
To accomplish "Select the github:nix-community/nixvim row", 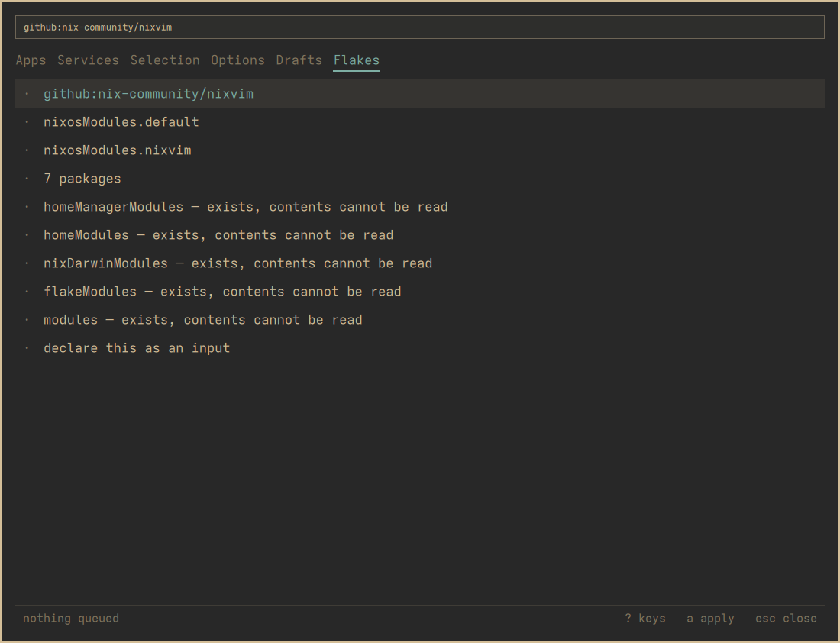I will tap(419, 94).
